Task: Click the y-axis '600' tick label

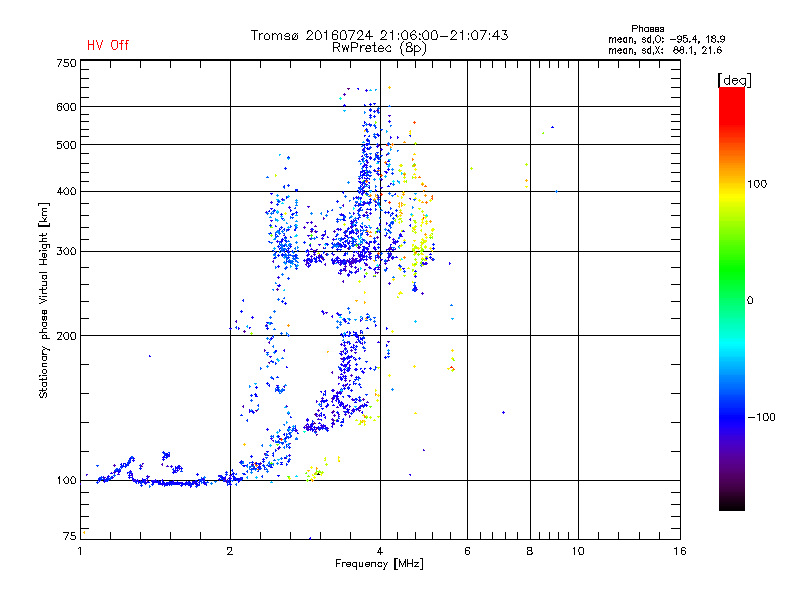Action: point(66,107)
